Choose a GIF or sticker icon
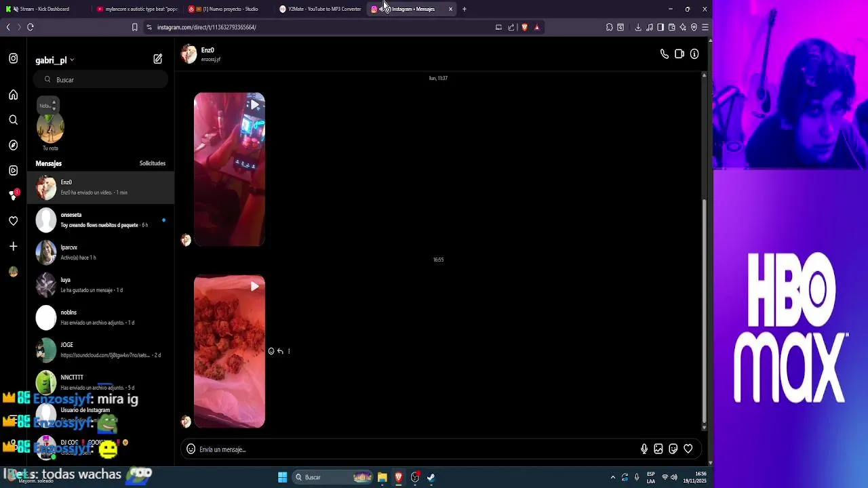868x488 pixels. click(x=673, y=449)
